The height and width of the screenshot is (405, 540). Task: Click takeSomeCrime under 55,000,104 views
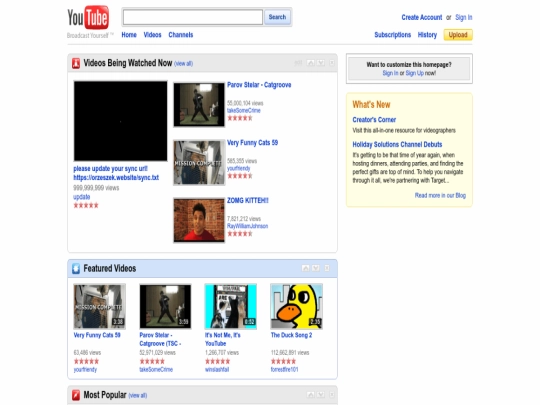tap(243, 111)
